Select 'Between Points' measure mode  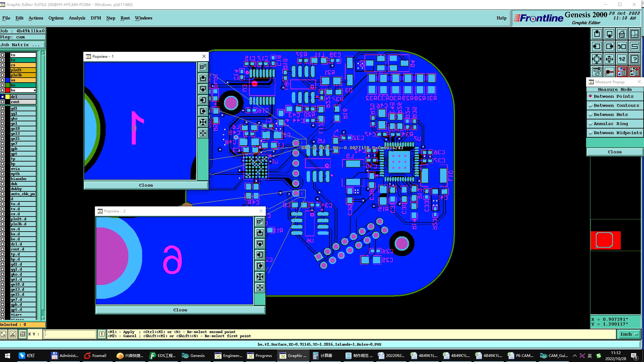click(x=615, y=96)
